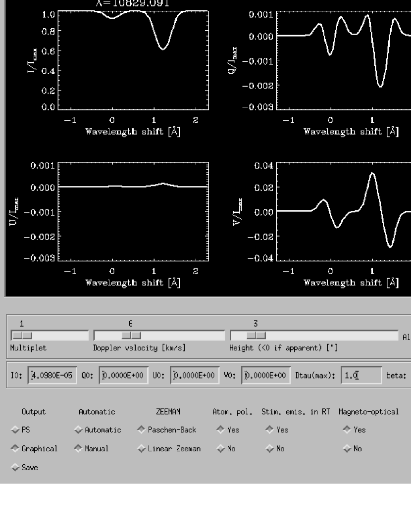Click the Doppler velocity slider handle

(x=131, y=336)
